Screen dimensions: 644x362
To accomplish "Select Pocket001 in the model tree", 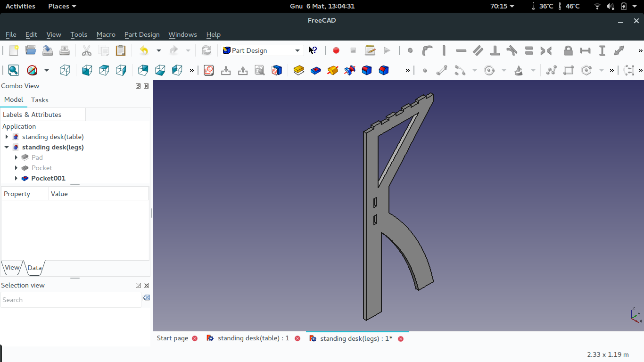I will 48,178.
